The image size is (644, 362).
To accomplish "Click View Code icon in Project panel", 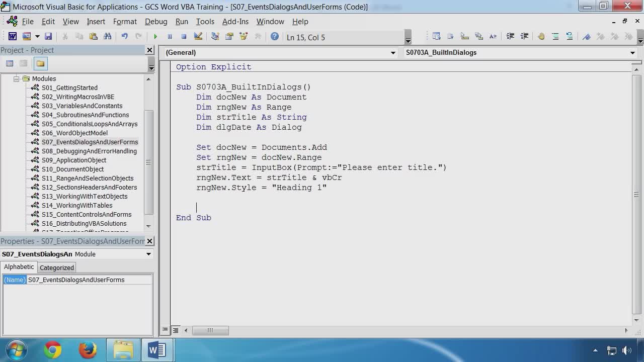I will pyautogui.click(x=10, y=63).
